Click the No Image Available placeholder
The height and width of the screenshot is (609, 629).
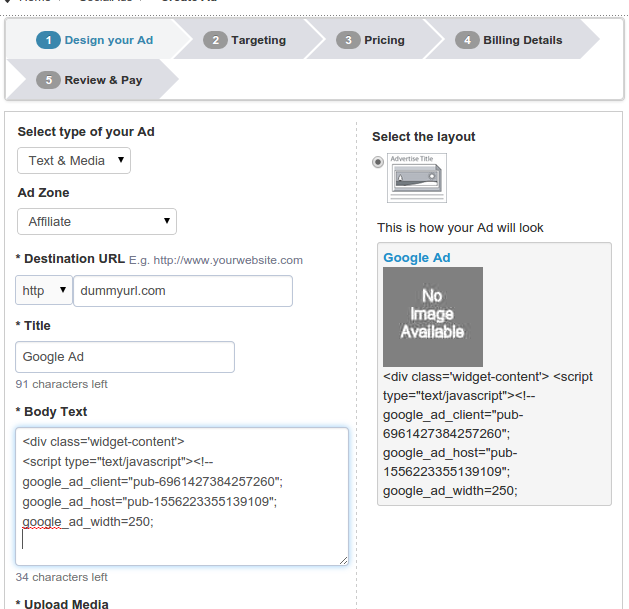(432, 316)
